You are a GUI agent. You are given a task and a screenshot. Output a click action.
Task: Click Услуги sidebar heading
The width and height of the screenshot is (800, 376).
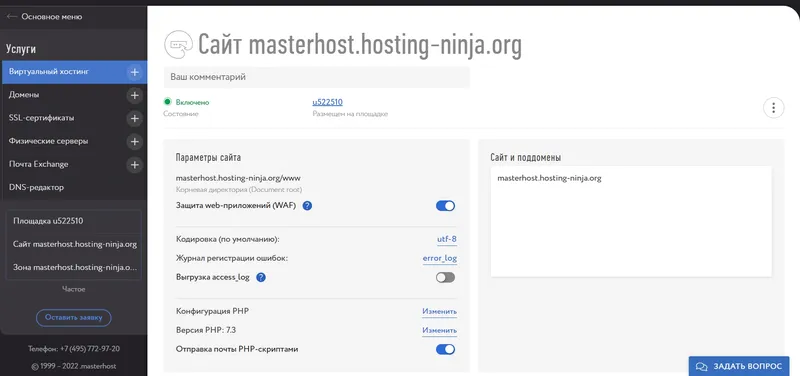tap(21, 49)
